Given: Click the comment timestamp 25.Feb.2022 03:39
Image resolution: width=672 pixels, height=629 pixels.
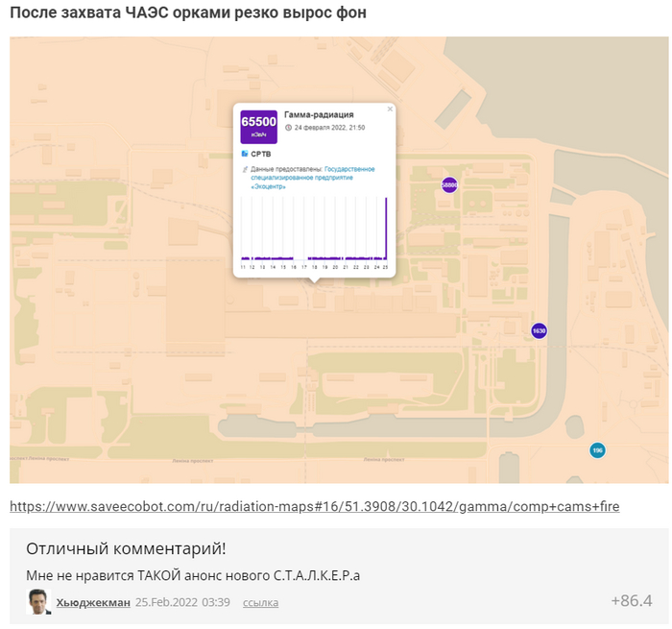Looking at the screenshot, I should [182, 602].
